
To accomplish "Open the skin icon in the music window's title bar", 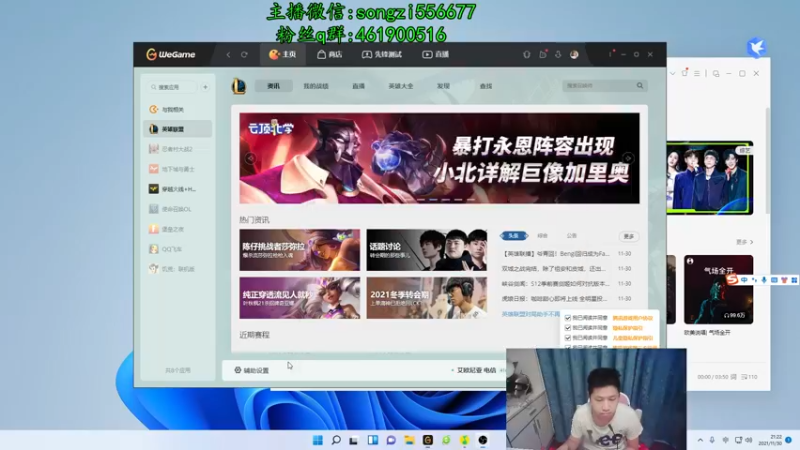I will click(x=685, y=73).
